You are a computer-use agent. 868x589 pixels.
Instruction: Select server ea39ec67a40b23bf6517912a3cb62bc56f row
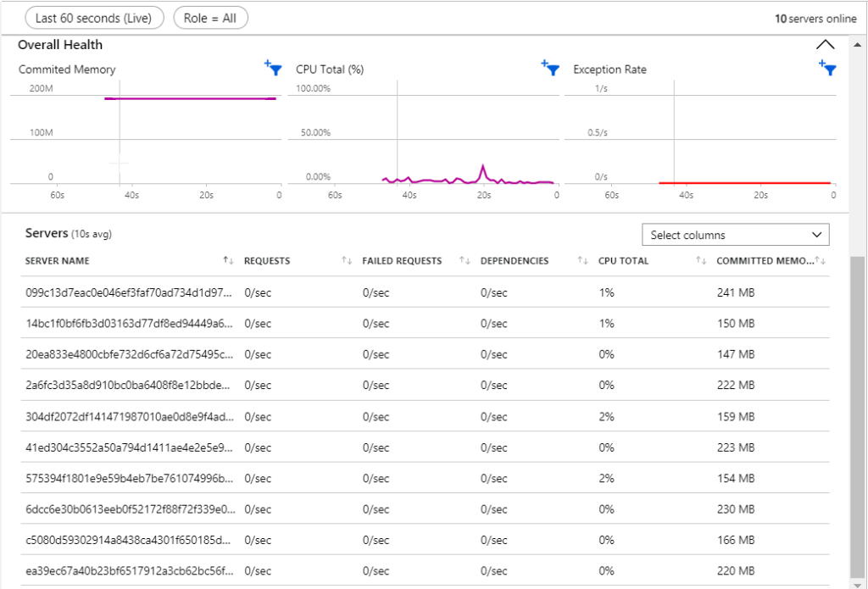tap(127, 570)
